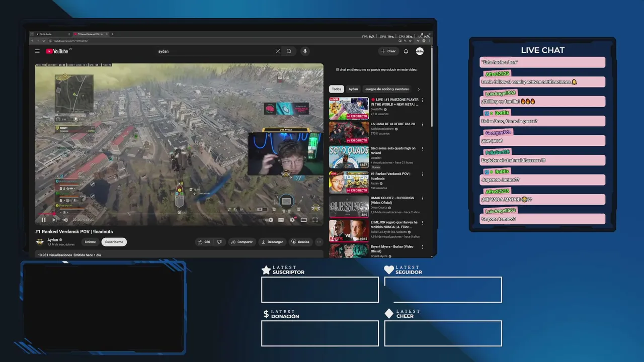Screen dimensions: 644x362
Task: Clear the search box with the X icon
Action: (277, 51)
